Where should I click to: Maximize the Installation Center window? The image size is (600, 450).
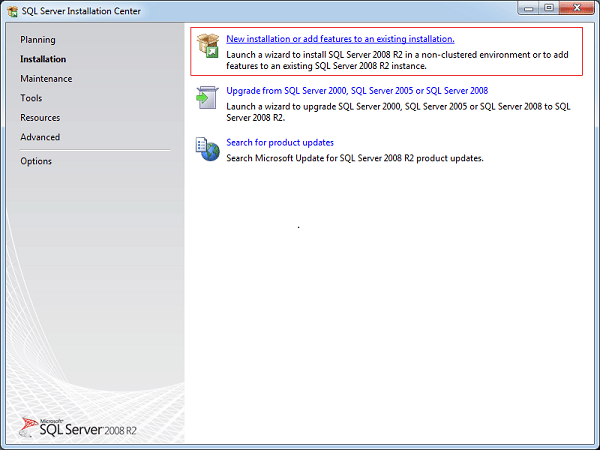click(x=549, y=8)
